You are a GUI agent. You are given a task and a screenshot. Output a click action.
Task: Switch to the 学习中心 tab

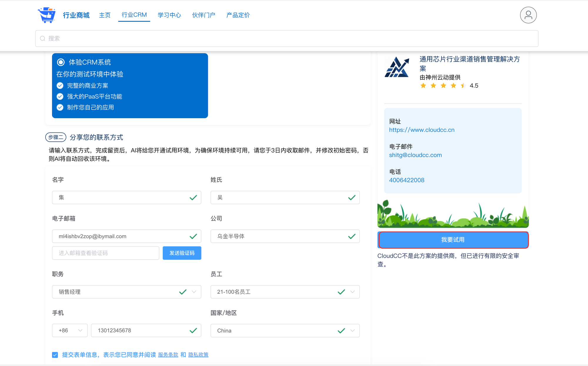(169, 15)
